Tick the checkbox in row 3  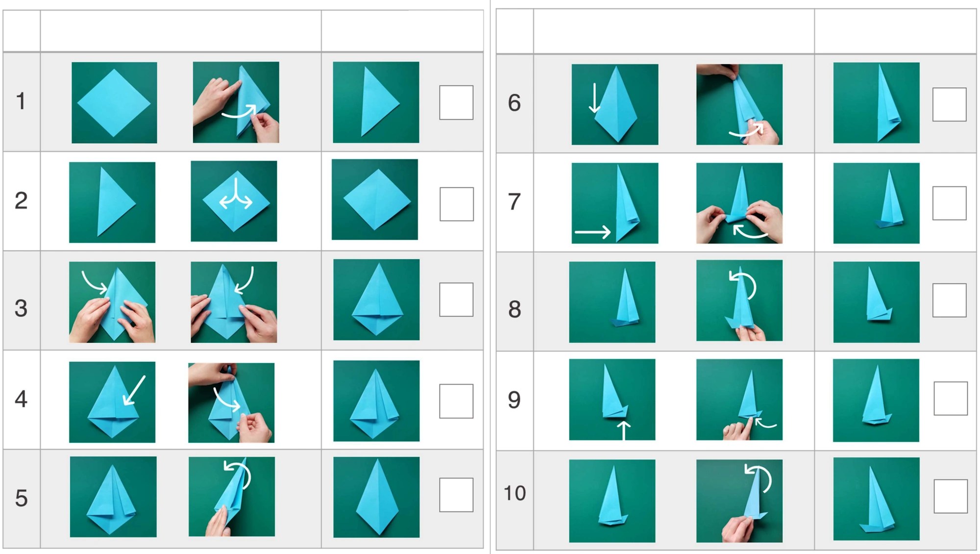coord(456,300)
